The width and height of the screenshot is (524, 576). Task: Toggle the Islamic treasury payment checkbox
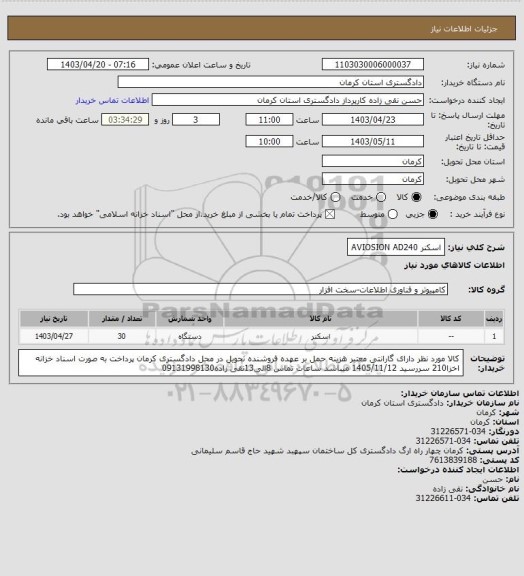(330, 214)
